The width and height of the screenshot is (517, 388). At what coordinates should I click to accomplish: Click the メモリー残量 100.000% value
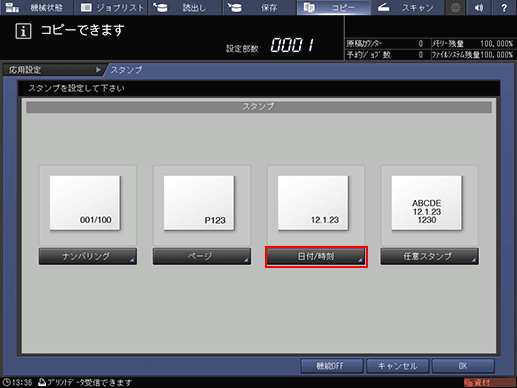[496, 44]
